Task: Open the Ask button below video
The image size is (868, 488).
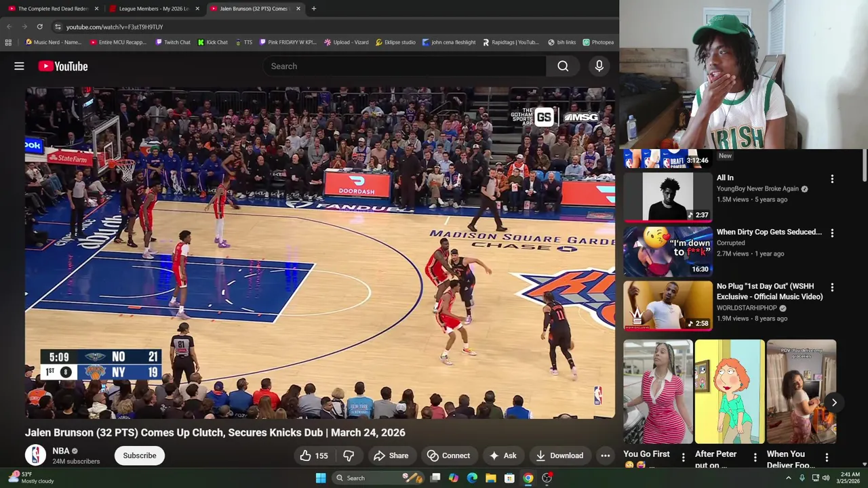Action: 502,455
